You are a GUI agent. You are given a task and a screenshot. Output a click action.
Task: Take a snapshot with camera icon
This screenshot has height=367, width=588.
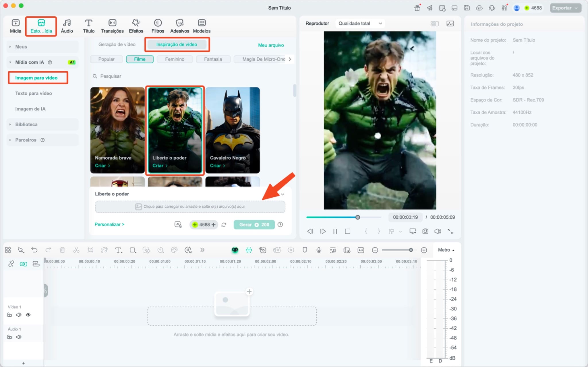[x=425, y=231]
